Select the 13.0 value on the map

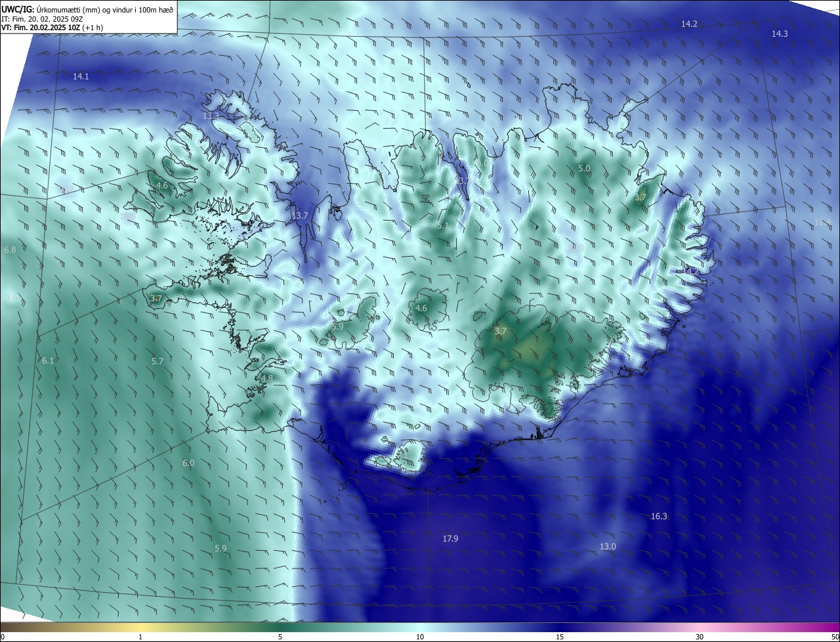click(x=608, y=547)
